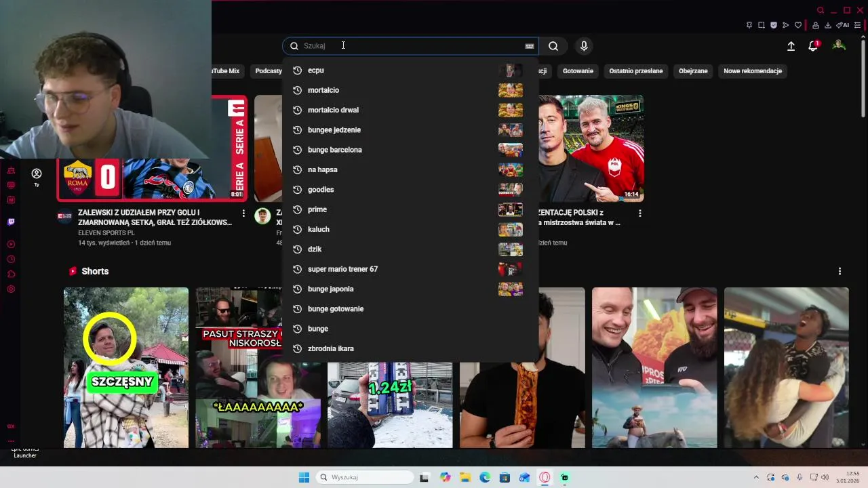Image resolution: width=868 pixels, height=488 pixels.
Task: Open Opera downloads icon
Action: click(x=828, y=25)
